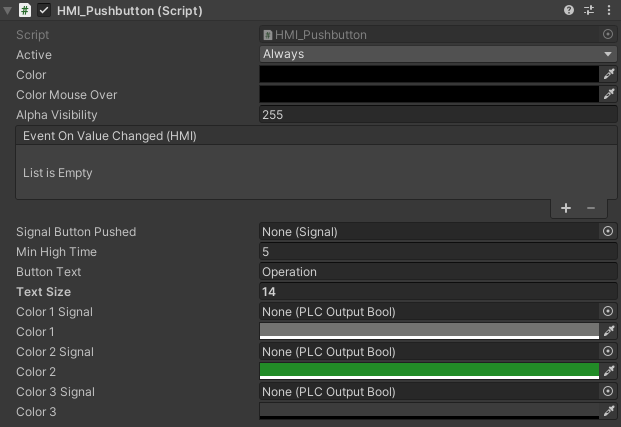This screenshot has height=427, width=621.
Task: Edit the Button Text field containing Operation
Action: (438, 272)
